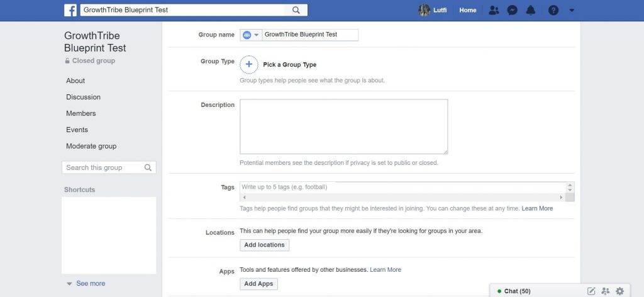The height and width of the screenshot is (297, 644).
Task: Click the closed group lock icon
Action: click(67, 61)
